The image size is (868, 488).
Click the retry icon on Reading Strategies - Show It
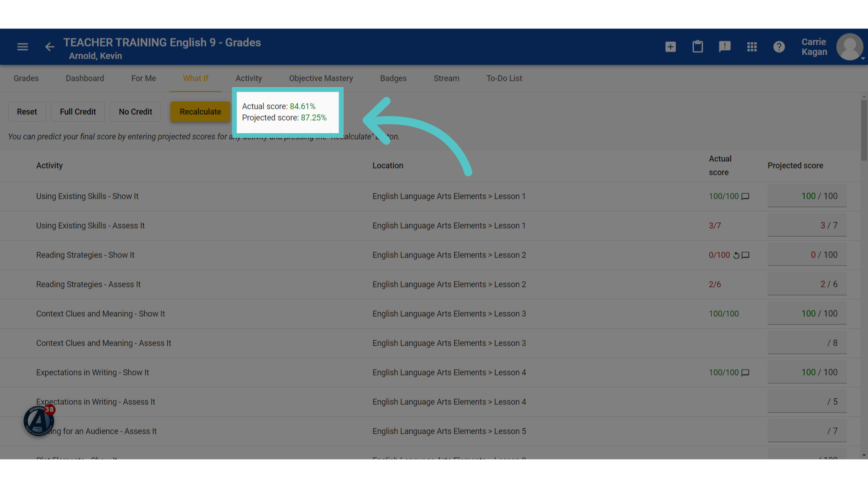pyautogui.click(x=736, y=255)
